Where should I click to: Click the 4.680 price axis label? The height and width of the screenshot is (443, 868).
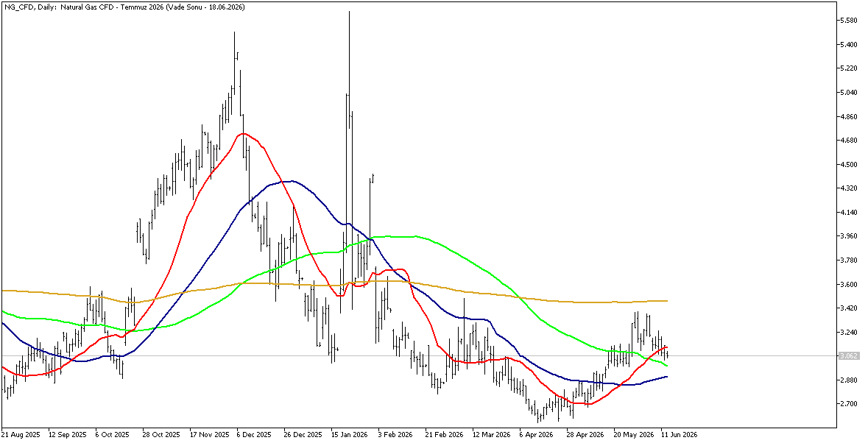point(849,141)
